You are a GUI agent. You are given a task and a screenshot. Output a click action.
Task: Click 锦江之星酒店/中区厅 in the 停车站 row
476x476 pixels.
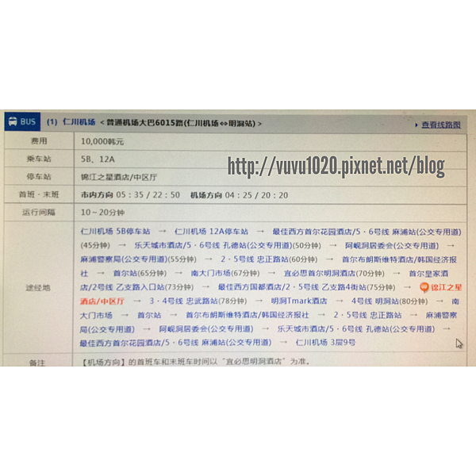(x=119, y=177)
